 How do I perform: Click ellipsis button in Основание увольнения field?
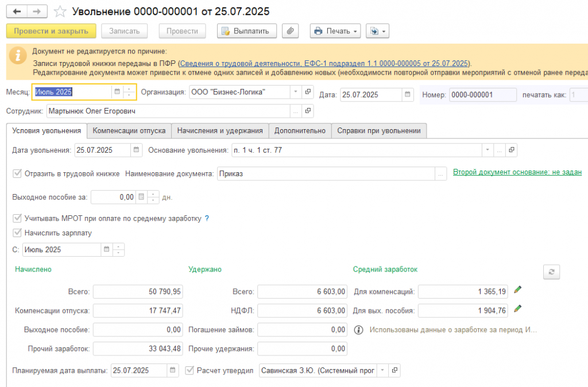pyautogui.click(x=499, y=150)
